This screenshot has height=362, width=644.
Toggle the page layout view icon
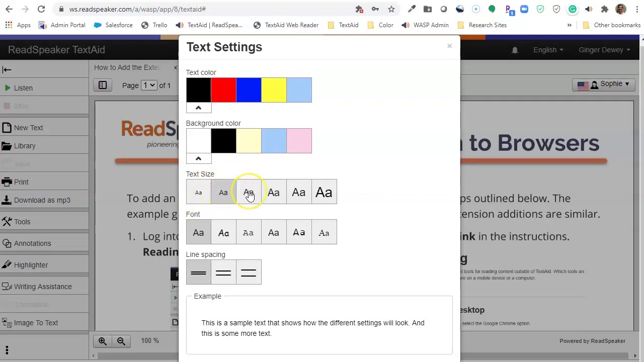click(x=103, y=85)
